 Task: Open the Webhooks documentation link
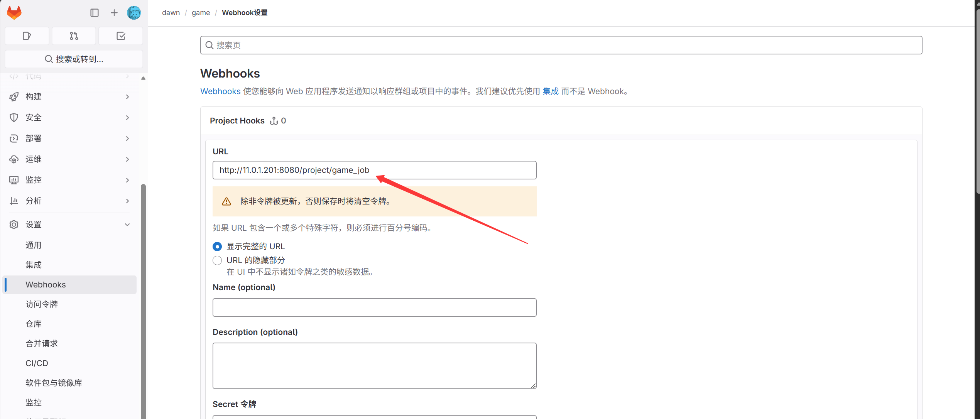[220, 91]
